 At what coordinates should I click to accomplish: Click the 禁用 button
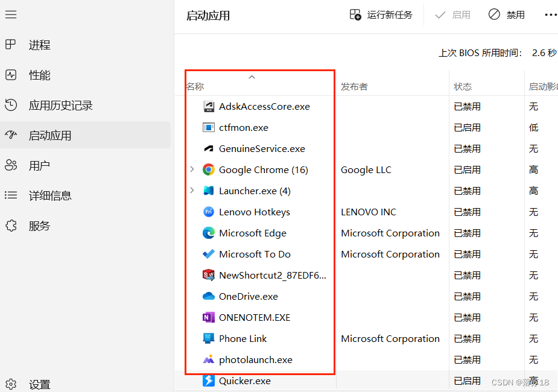pyautogui.click(x=506, y=15)
